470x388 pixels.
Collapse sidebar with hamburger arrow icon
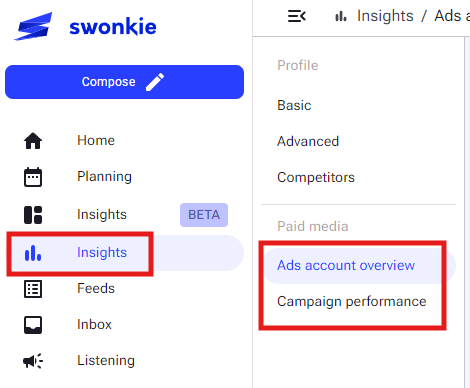coord(297,16)
